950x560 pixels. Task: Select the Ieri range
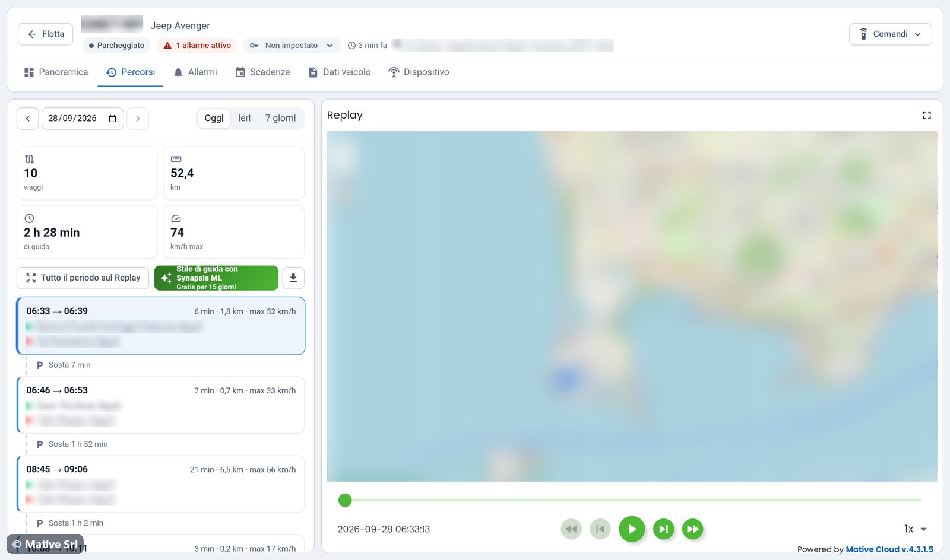tap(245, 119)
